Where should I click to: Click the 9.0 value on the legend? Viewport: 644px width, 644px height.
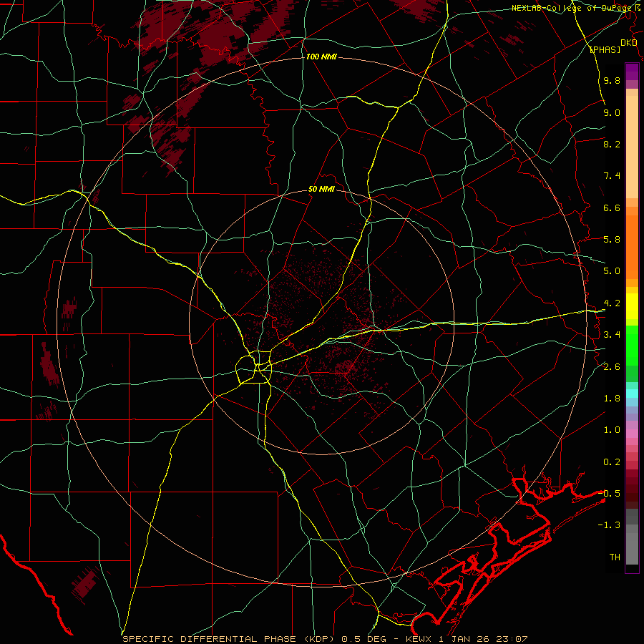(612, 112)
